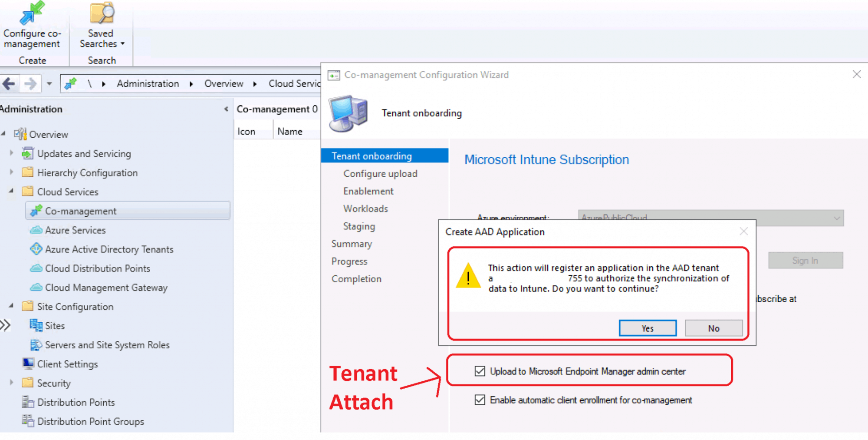Click the Sign In button
Screen dimensions: 868x440
pos(806,261)
